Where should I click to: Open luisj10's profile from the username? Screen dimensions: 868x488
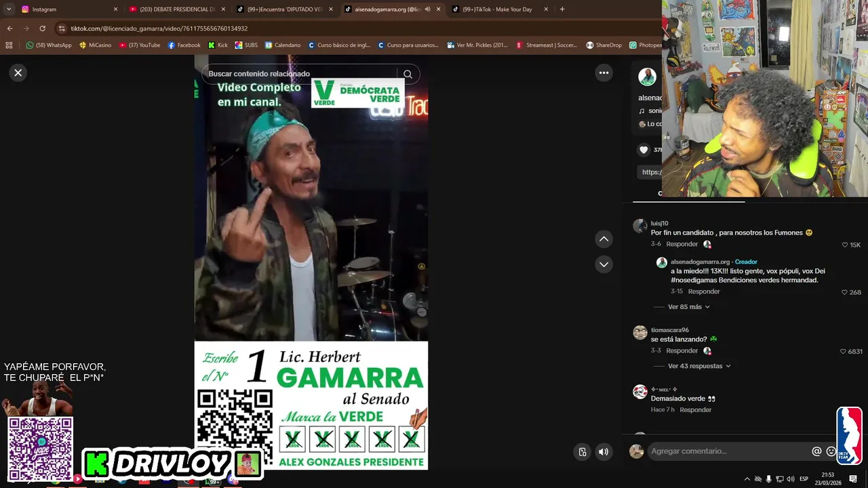pos(660,223)
